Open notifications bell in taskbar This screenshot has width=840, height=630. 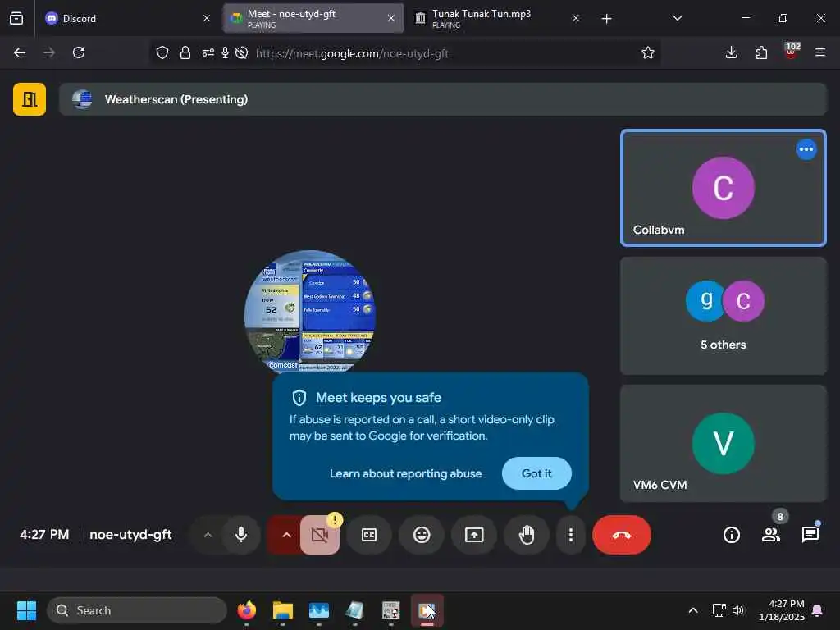[x=818, y=610]
